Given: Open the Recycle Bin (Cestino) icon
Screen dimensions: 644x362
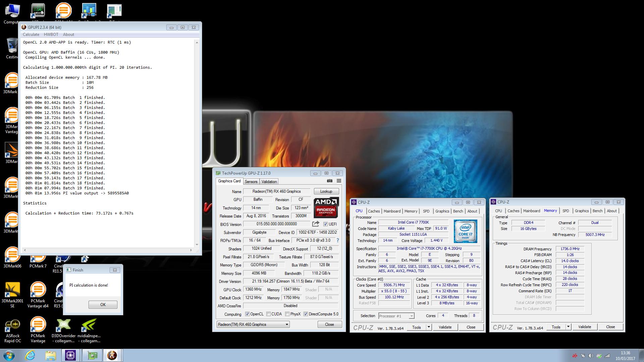Looking at the screenshot, I should point(12,48).
